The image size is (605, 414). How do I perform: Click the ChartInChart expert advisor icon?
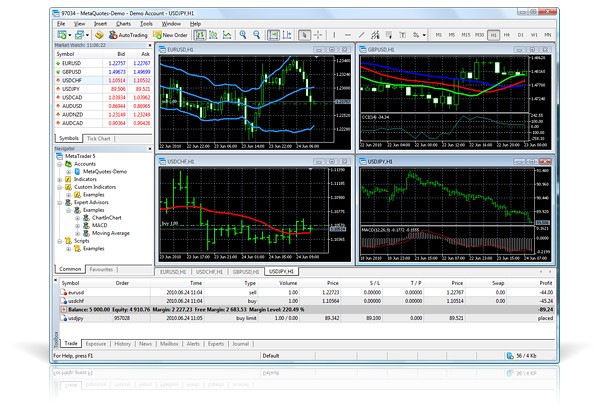click(x=86, y=218)
